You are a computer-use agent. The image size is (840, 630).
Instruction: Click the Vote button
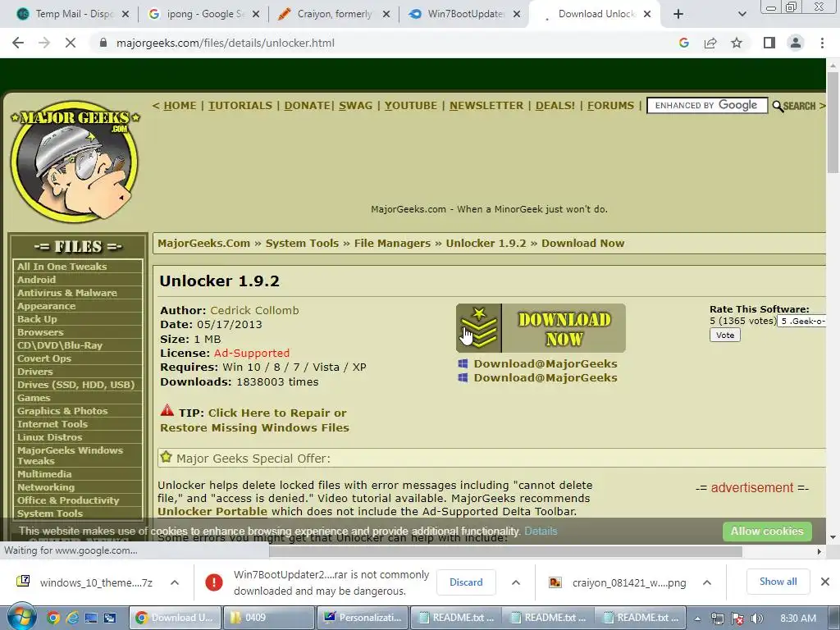coord(725,336)
